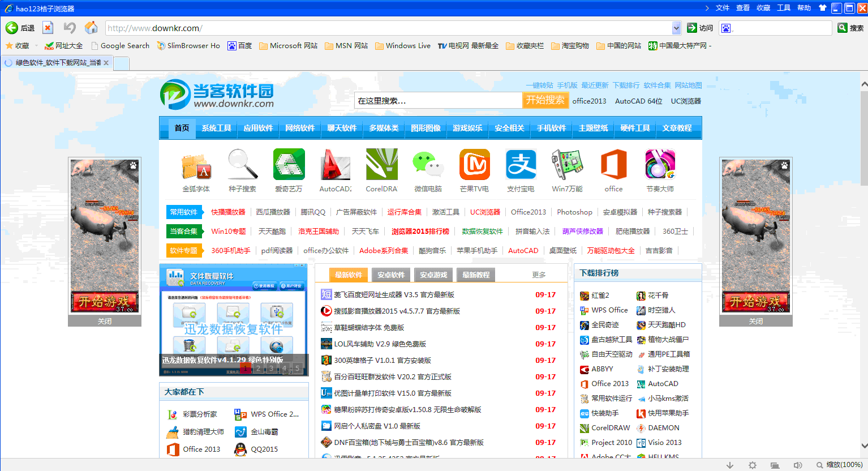This screenshot has width=868, height=471.
Task: Click the mute speaker icon in status bar
Action: 798,465
